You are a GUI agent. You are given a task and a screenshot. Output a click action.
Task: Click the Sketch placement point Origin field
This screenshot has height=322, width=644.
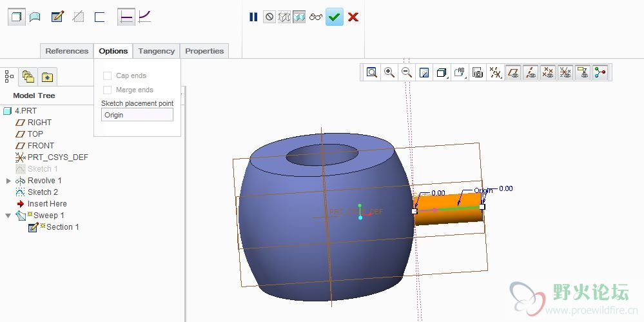tap(137, 115)
